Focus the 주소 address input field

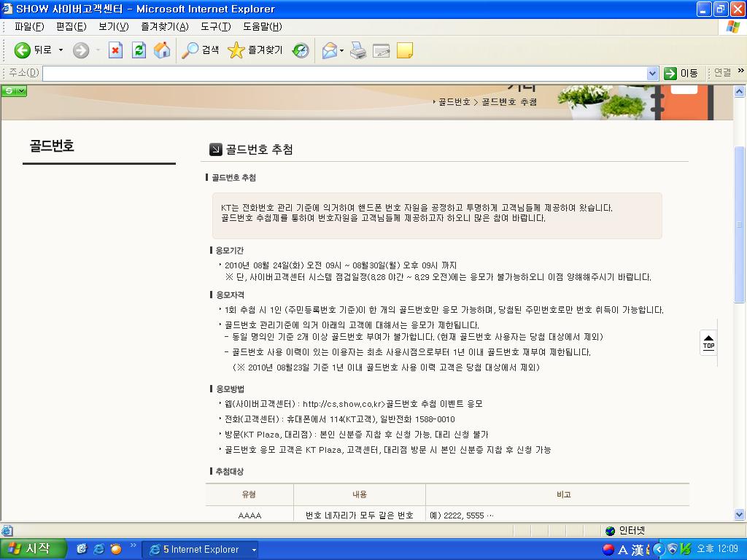tap(345, 74)
